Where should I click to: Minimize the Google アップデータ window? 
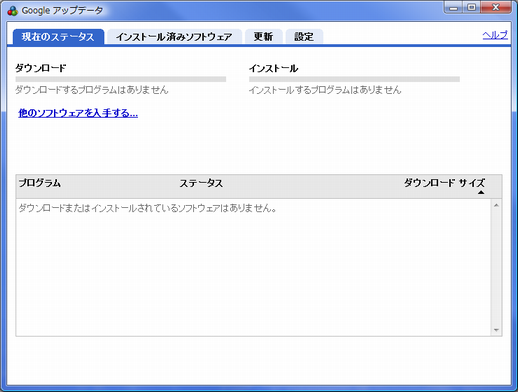pos(454,8)
